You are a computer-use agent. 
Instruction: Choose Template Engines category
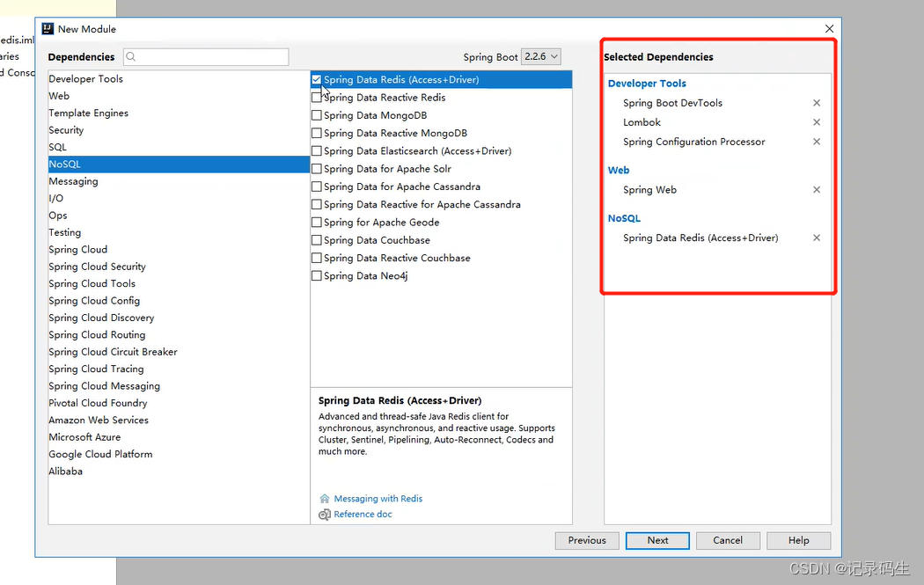tap(179, 113)
